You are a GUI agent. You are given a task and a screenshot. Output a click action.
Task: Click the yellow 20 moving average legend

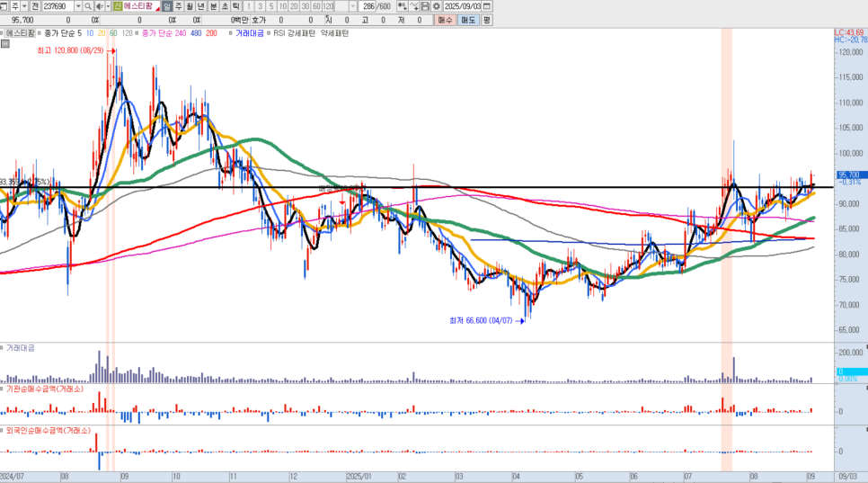[x=102, y=33]
